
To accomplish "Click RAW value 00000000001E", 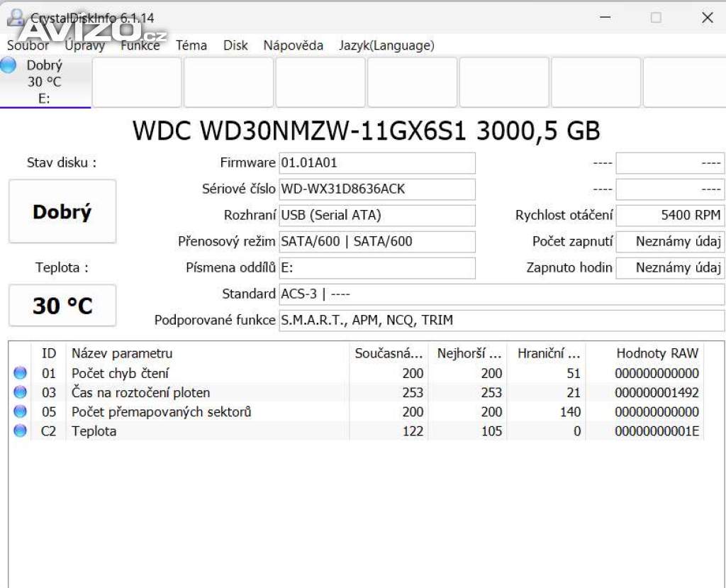I will click(x=657, y=431).
